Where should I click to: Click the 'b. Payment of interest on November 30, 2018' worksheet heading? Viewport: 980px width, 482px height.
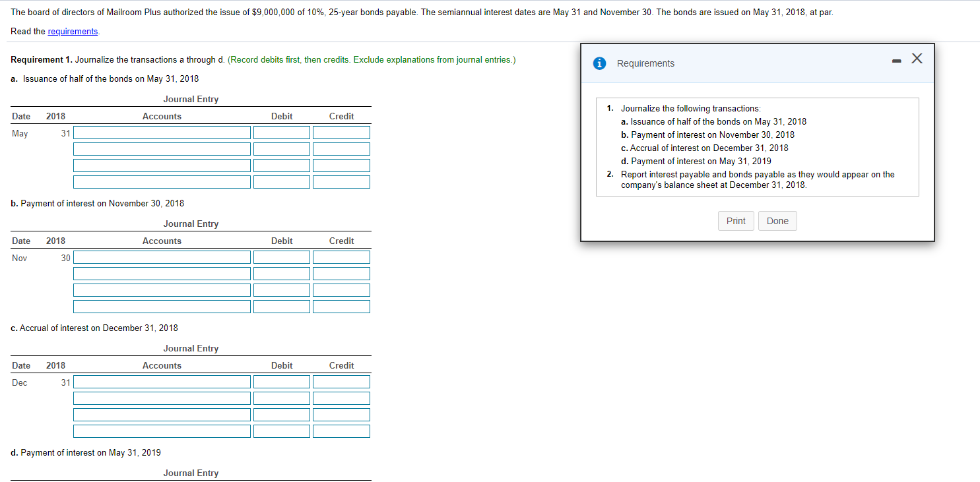coord(98,203)
